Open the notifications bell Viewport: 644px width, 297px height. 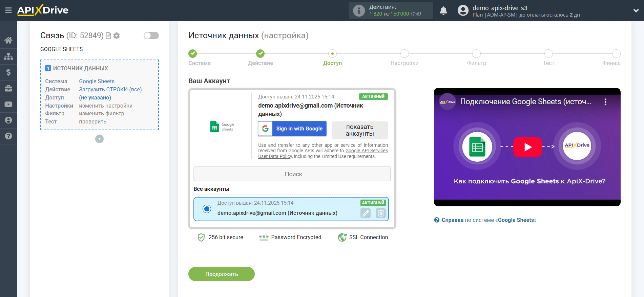tap(443, 10)
